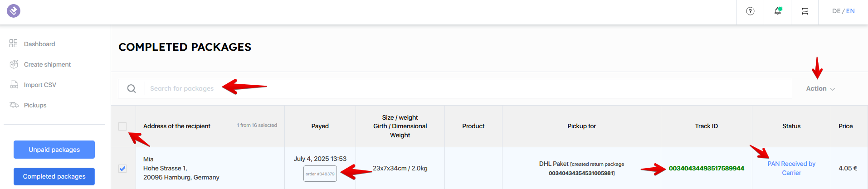
Task: Go to the Dashboard menu item
Action: point(39,44)
